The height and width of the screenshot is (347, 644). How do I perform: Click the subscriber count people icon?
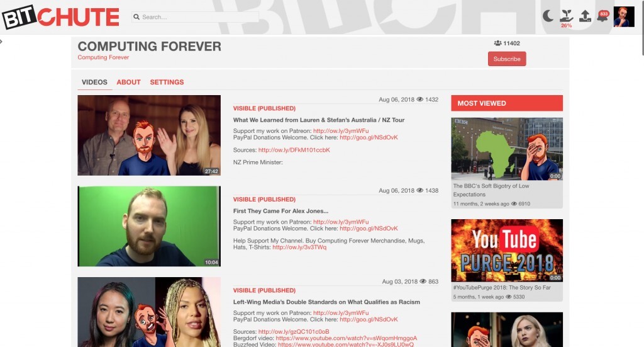click(x=497, y=43)
